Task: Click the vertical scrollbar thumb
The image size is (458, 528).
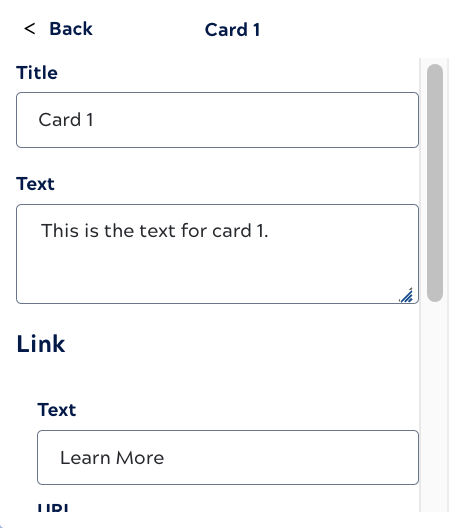Action: pos(435,183)
